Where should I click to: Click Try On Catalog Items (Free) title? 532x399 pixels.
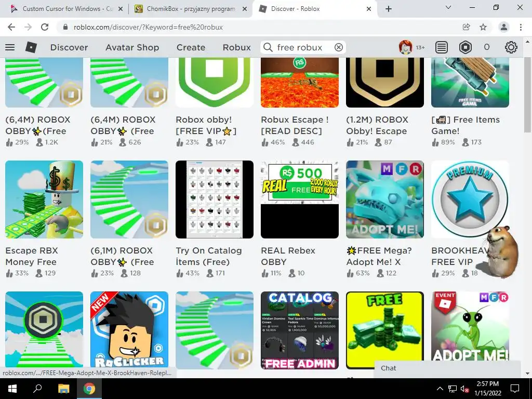click(x=209, y=256)
